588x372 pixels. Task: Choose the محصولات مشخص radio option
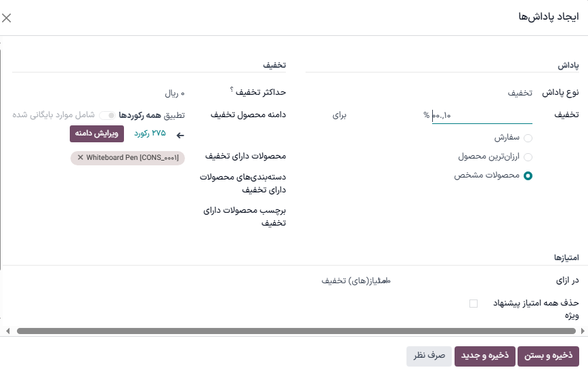pos(528,176)
